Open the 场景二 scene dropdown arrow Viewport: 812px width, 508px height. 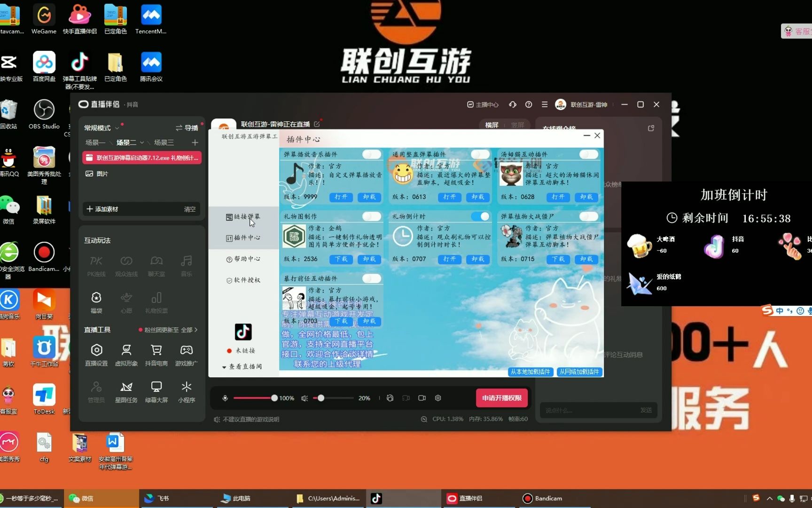pos(142,143)
